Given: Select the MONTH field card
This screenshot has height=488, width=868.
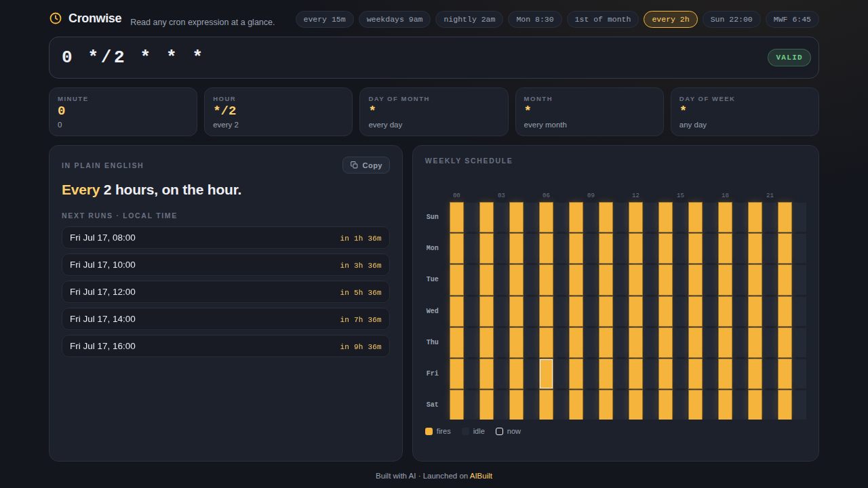Looking at the screenshot, I should (589, 112).
